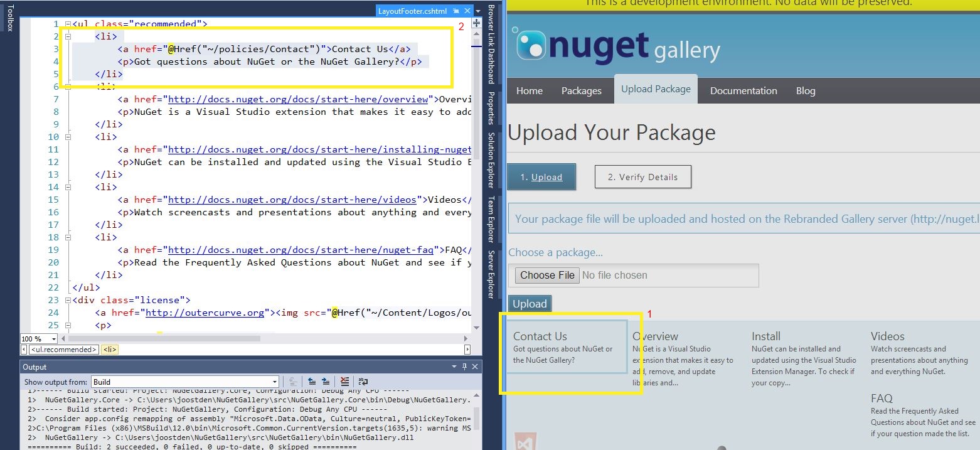Click the 1. Upload step button
The image size is (980, 450).
[x=541, y=177]
